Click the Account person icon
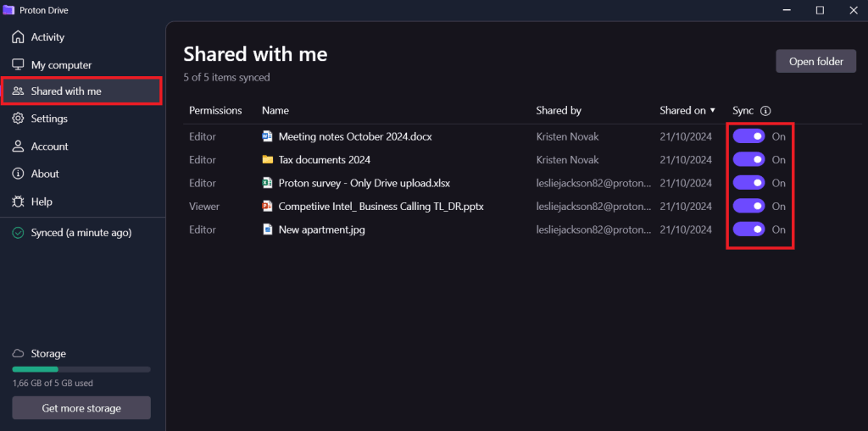 click(19, 146)
